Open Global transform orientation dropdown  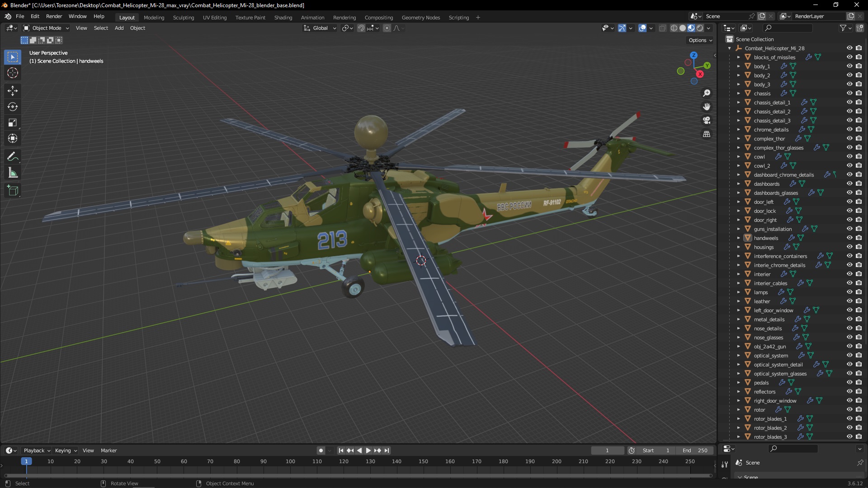[x=320, y=28]
